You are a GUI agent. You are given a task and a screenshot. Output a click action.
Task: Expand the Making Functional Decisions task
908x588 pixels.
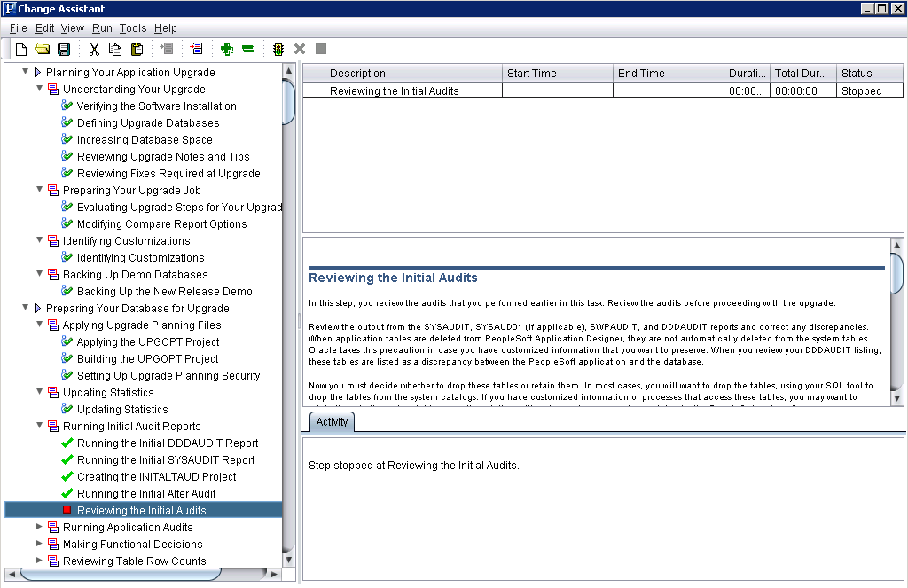pos(39,544)
